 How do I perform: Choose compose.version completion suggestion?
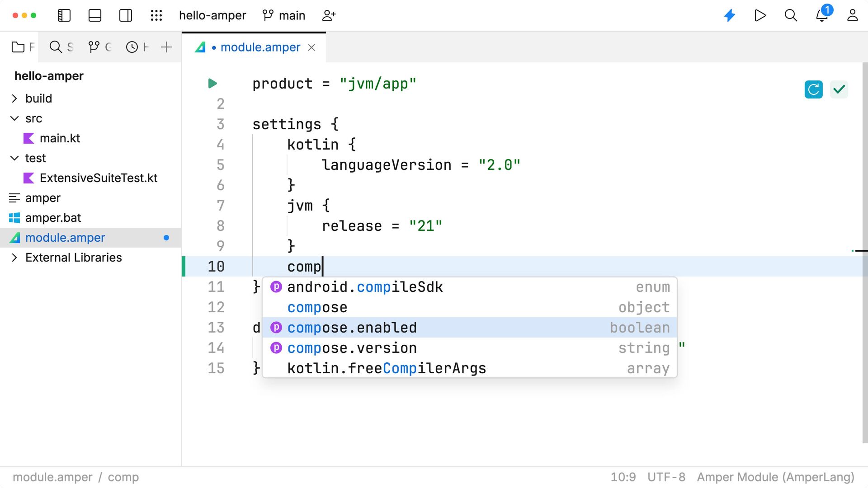[469, 348]
